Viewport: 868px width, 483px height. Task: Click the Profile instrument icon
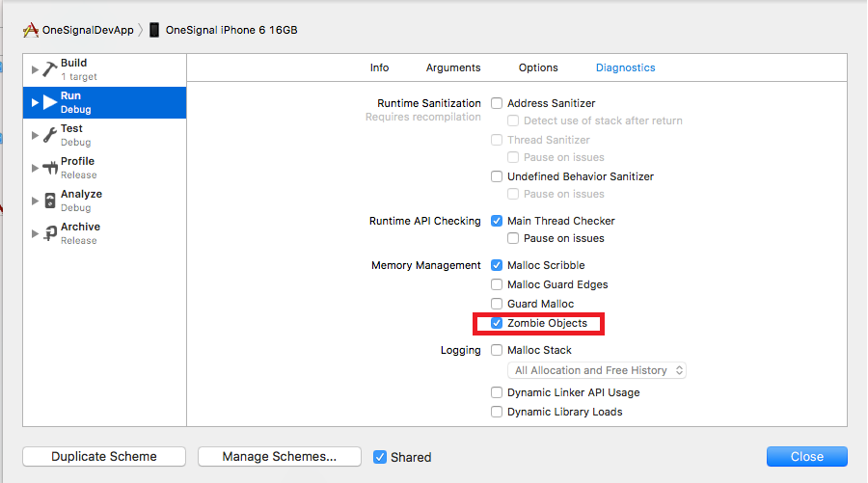click(50, 168)
